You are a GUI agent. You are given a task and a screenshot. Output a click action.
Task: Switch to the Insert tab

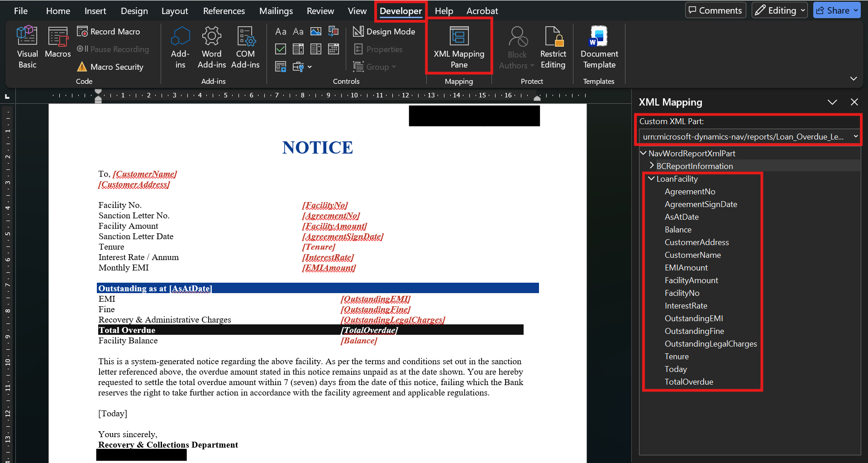(95, 11)
